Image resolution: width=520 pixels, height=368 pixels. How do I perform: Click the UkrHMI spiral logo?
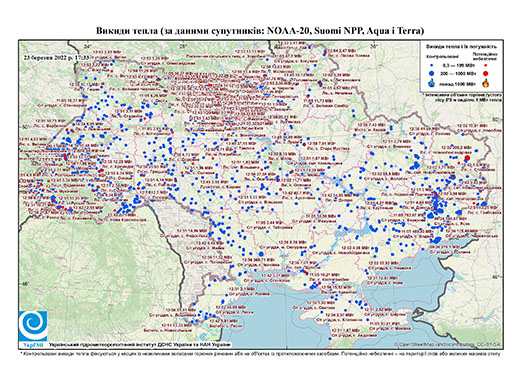tap(33, 326)
